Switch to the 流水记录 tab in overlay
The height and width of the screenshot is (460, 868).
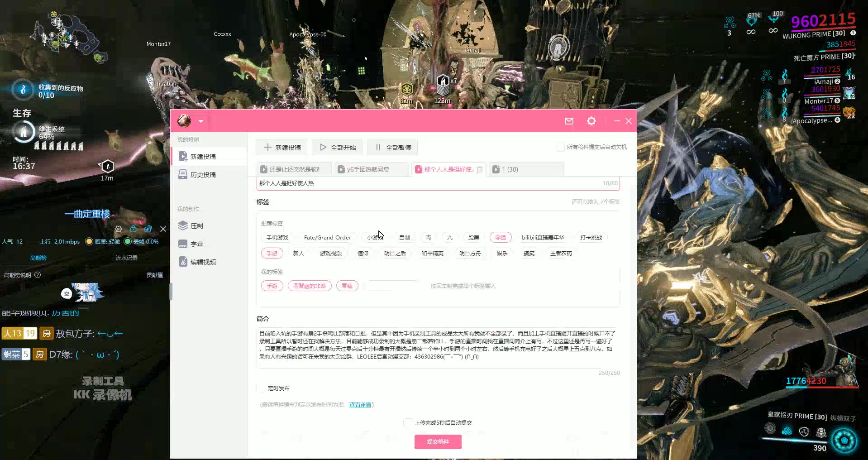(127, 258)
